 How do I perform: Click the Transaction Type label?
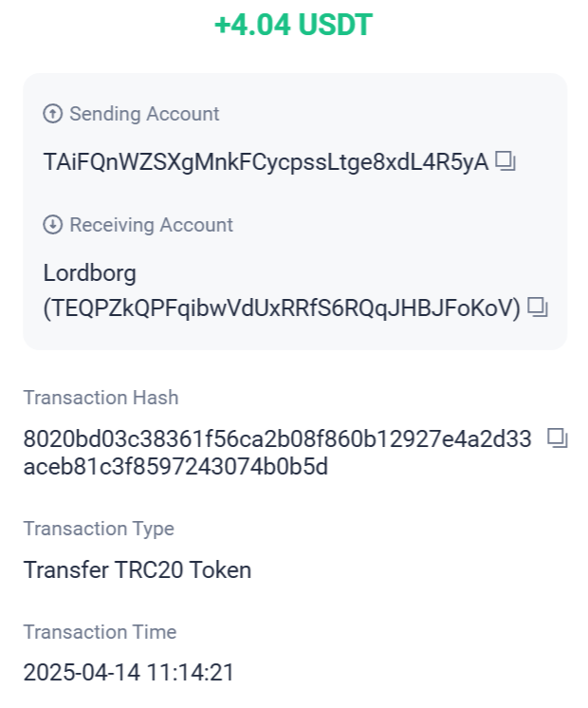coord(99,529)
